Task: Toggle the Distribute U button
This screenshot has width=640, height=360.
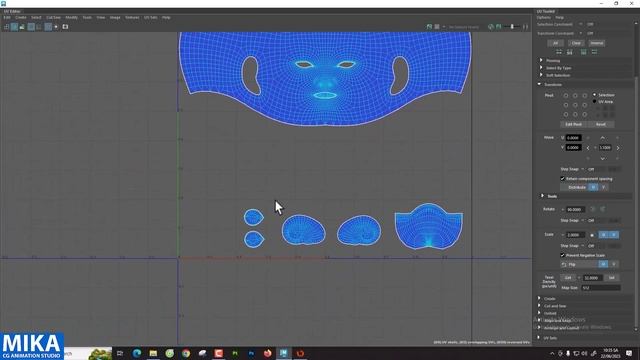Action: pyautogui.click(x=593, y=187)
